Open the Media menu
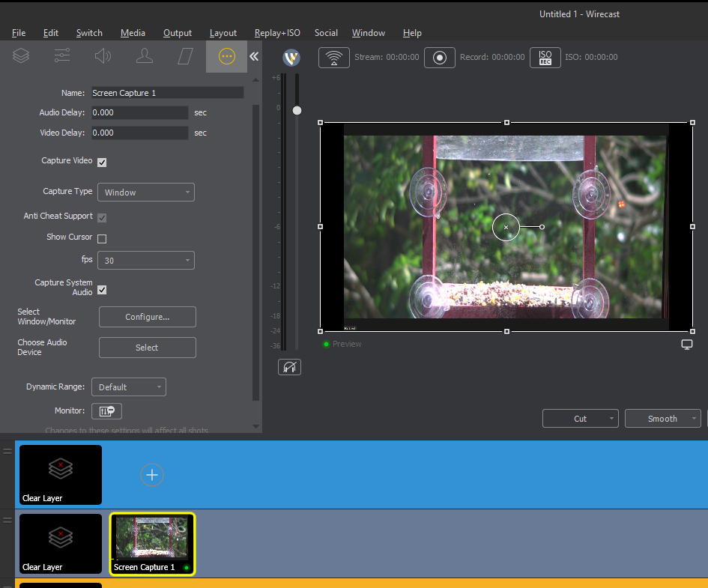This screenshot has width=708, height=588. [133, 33]
